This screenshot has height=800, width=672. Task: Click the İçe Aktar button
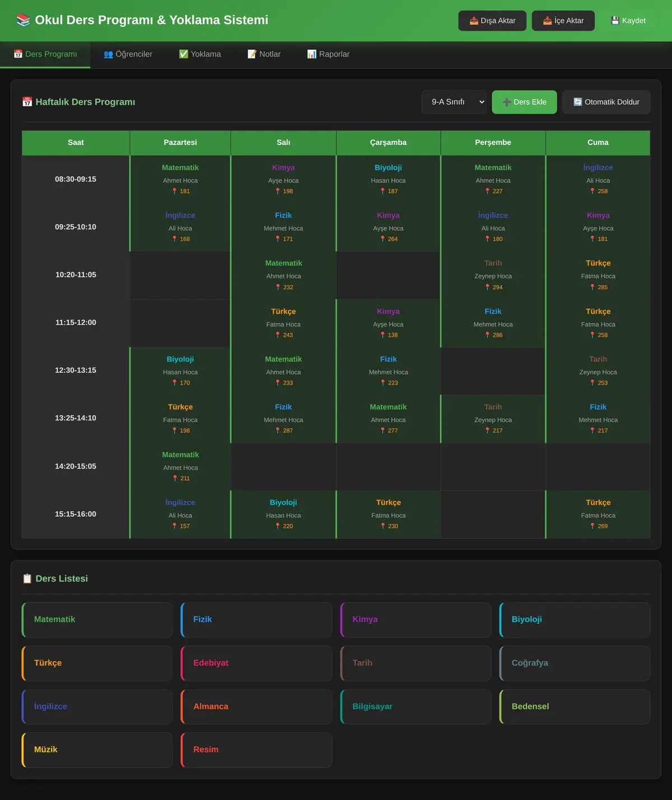pyautogui.click(x=563, y=21)
